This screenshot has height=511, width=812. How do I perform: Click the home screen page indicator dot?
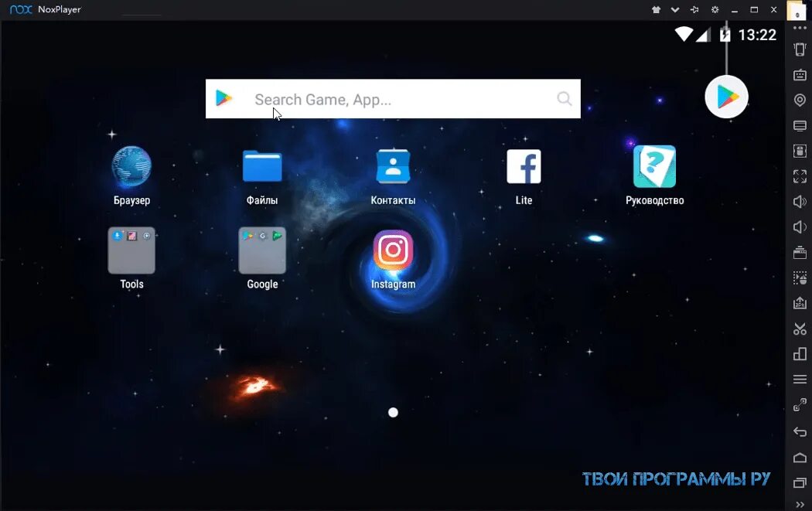[393, 412]
